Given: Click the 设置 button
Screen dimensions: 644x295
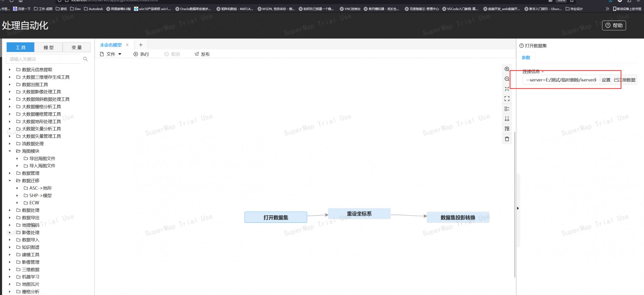Looking at the screenshot, I should (606, 80).
